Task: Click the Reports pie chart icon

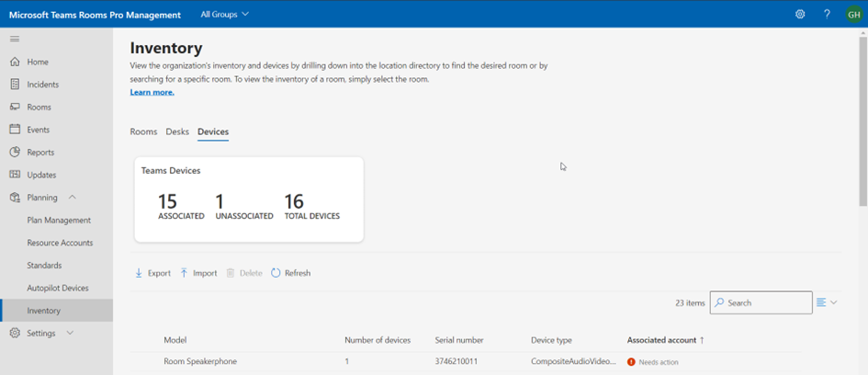Action: tap(15, 153)
